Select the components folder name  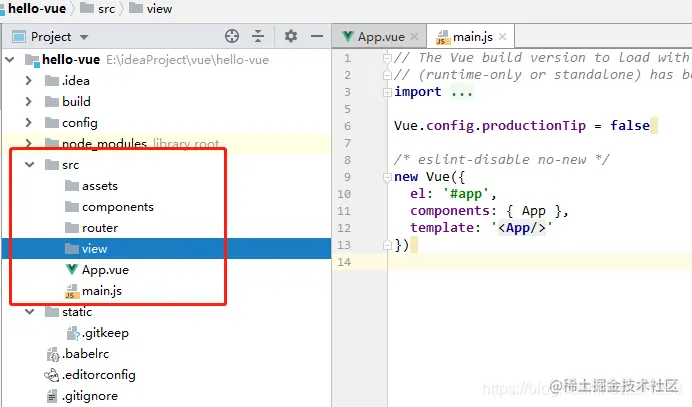[x=118, y=207]
